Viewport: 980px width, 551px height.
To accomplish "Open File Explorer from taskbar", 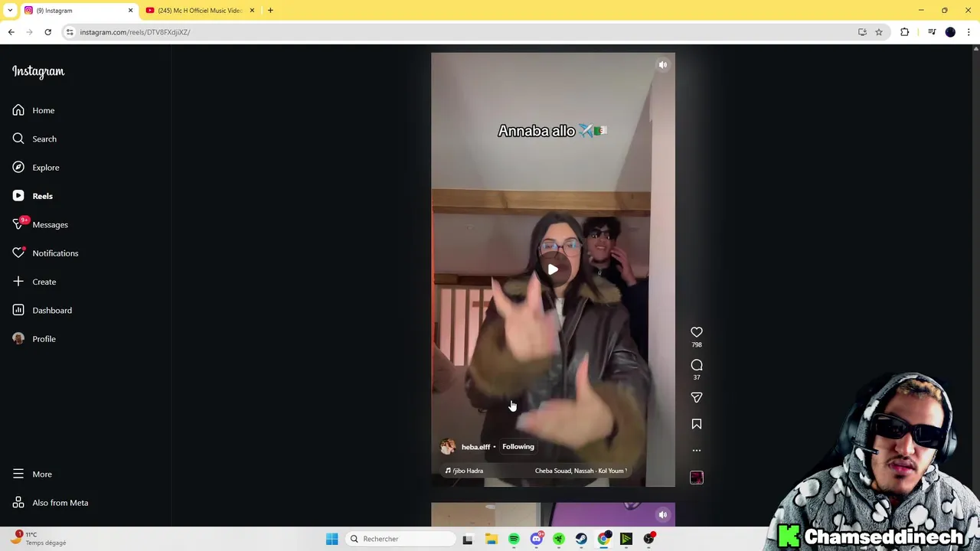I will tap(491, 539).
